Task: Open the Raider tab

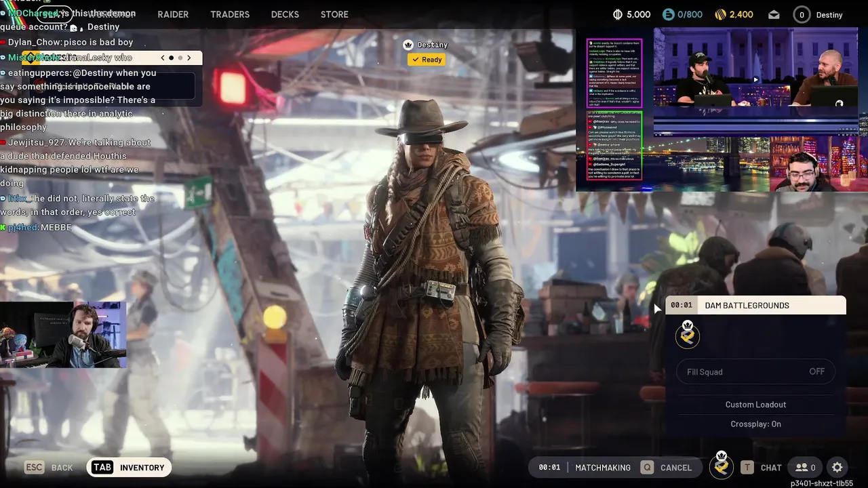Action: (x=173, y=14)
